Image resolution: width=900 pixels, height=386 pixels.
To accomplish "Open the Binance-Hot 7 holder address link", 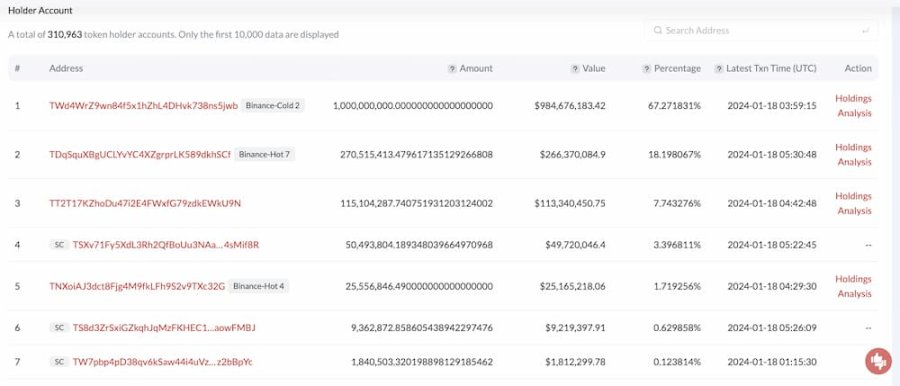I will pyautogui.click(x=140, y=155).
